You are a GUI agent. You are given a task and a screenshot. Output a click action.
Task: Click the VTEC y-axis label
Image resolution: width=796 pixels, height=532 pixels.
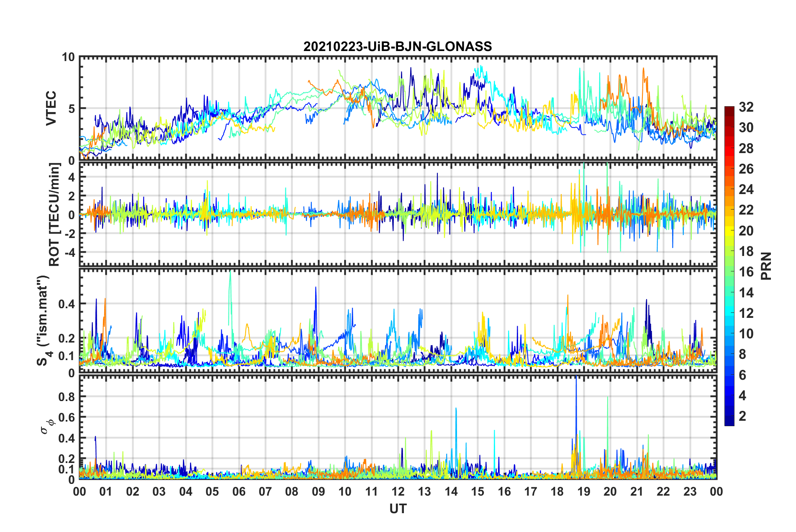(x=51, y=108)
